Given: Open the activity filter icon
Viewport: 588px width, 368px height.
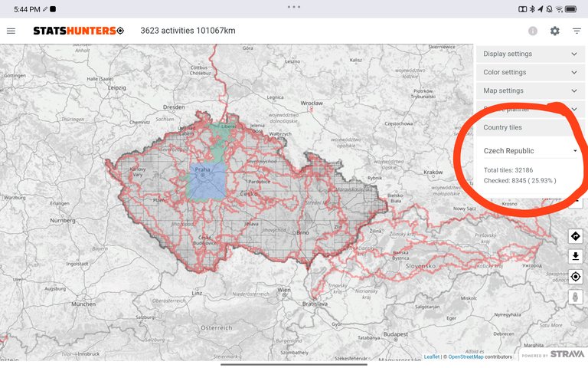Looking at the screenshot, I should pyautogui.click(x=577, y=31).
